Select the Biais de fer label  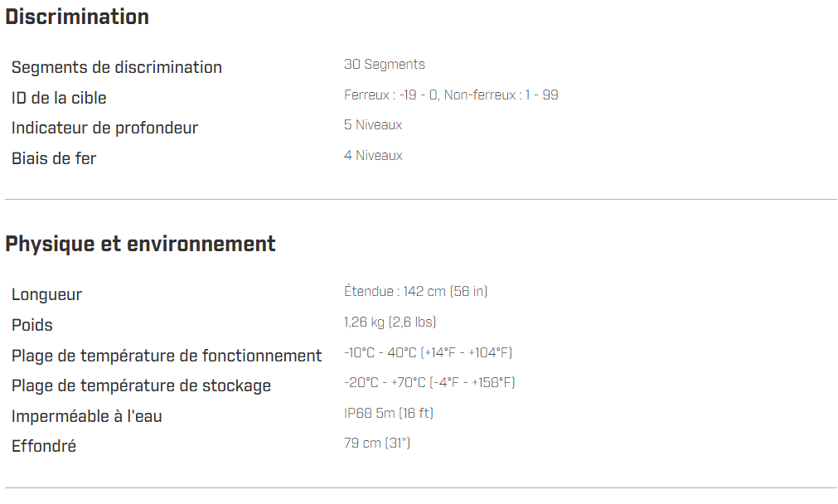(x=54, y=158)
